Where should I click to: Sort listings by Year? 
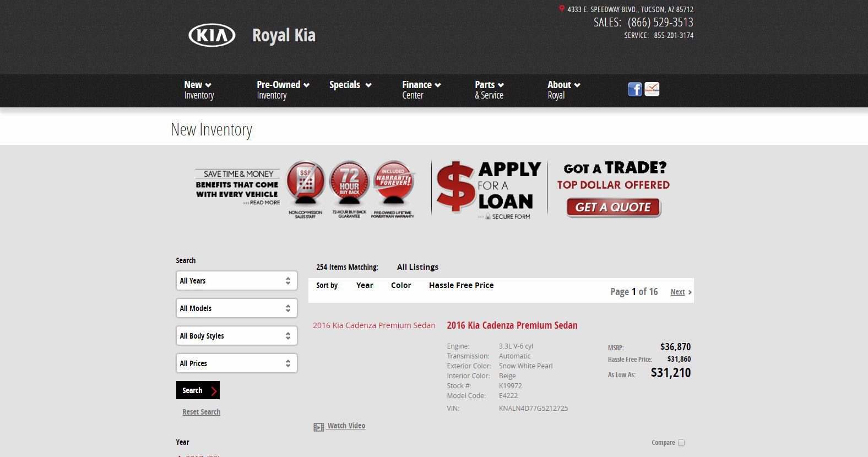(365, 285)
